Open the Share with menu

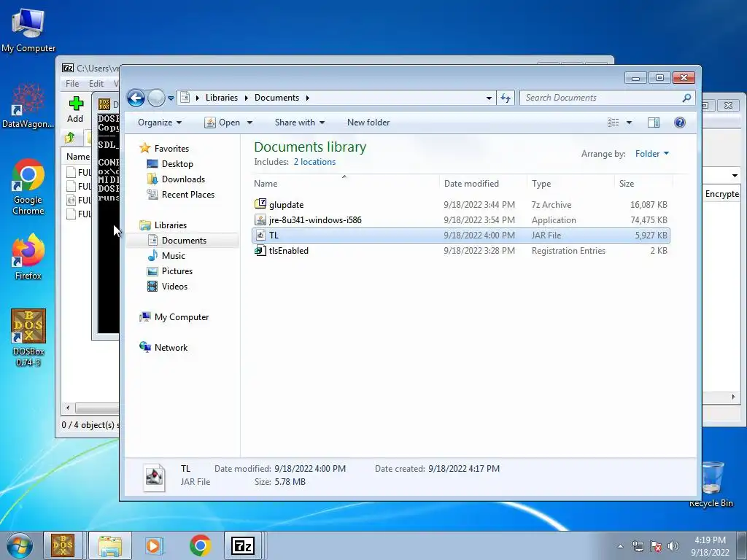(300, 122)
